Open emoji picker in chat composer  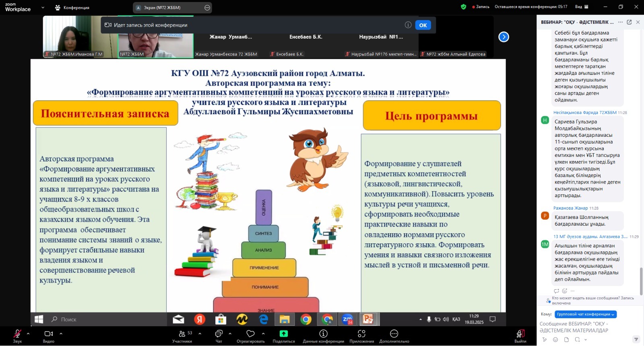coord(555,340)
